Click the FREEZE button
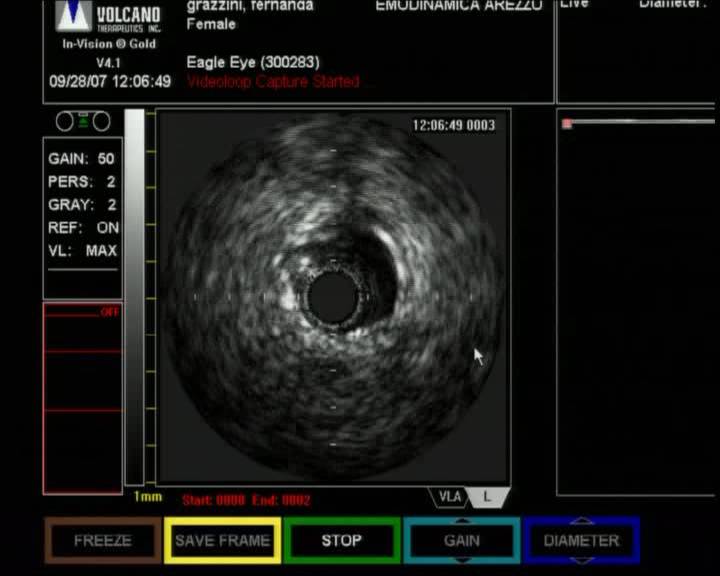Screen dimensions: 720x576 [102, 540]
